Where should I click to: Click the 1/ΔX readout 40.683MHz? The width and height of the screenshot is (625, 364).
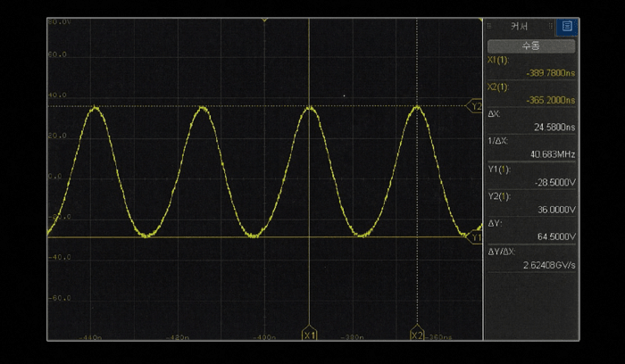point(553,154)
